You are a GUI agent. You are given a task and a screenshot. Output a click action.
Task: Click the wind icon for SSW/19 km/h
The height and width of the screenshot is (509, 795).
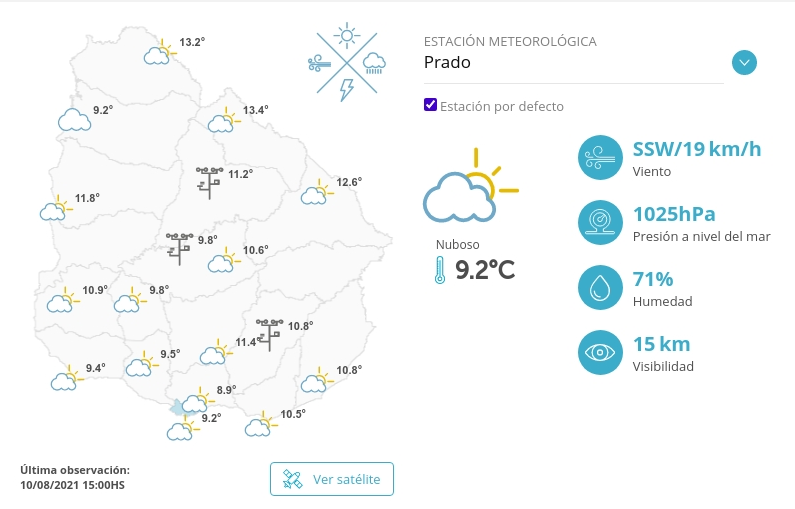601,158
